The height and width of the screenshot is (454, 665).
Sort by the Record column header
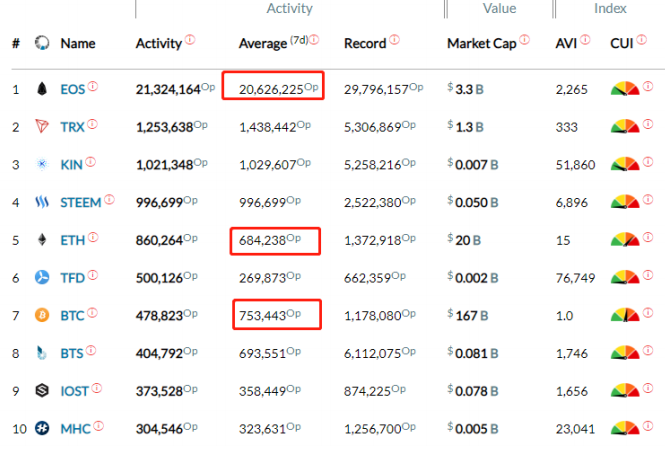coord(365,43)
